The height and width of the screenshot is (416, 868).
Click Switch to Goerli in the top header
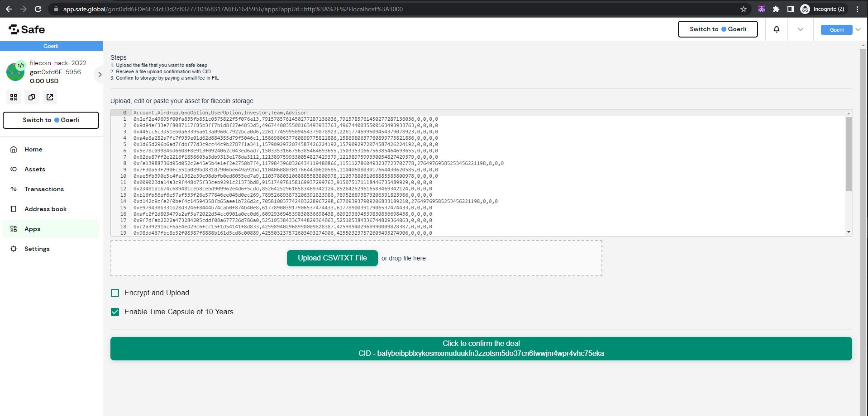point(718,29)
